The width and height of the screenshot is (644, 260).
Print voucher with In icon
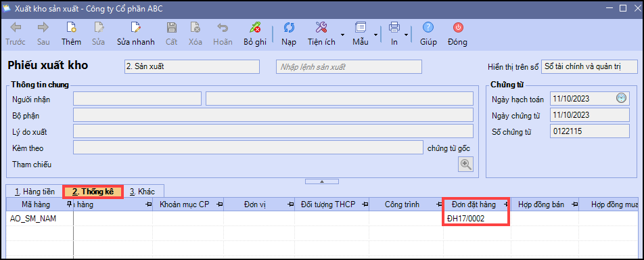click(x=394, y=28)
